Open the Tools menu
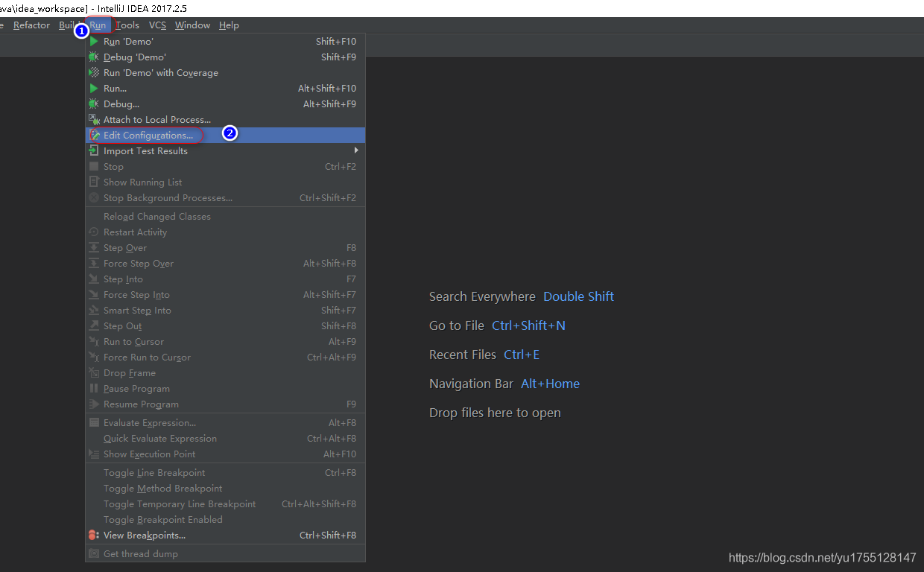The width and height of the screenshot is (924, 572). (127, 25)
